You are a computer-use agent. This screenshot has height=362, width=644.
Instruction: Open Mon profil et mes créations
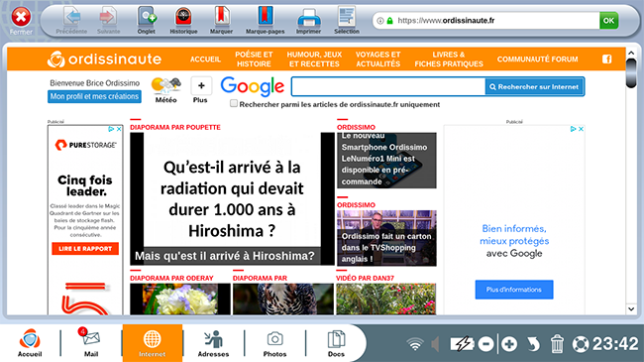(94, 96)
